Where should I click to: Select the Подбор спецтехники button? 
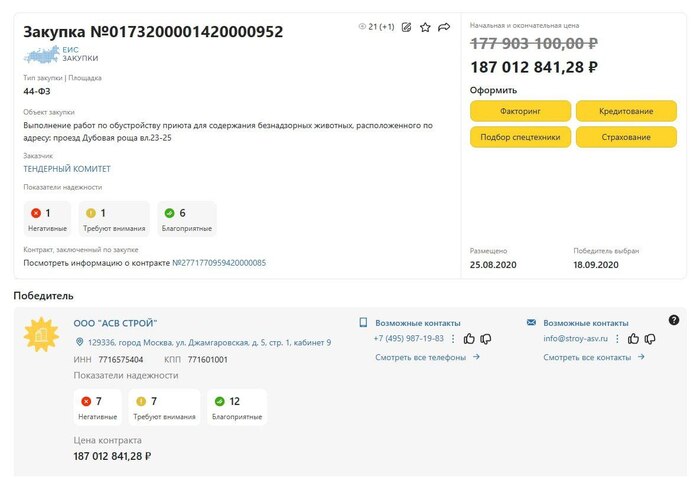tap(520, 137)
